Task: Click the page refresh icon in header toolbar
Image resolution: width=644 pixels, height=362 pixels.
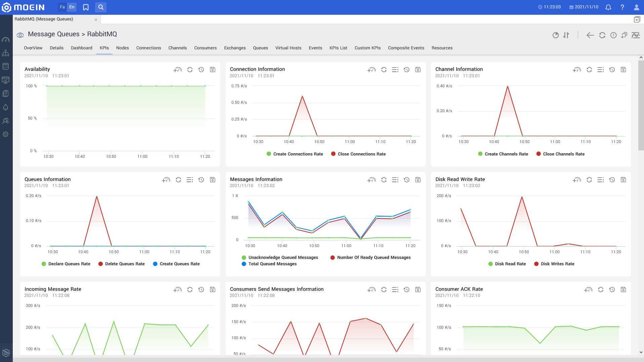Action: (x=602, y=35)
